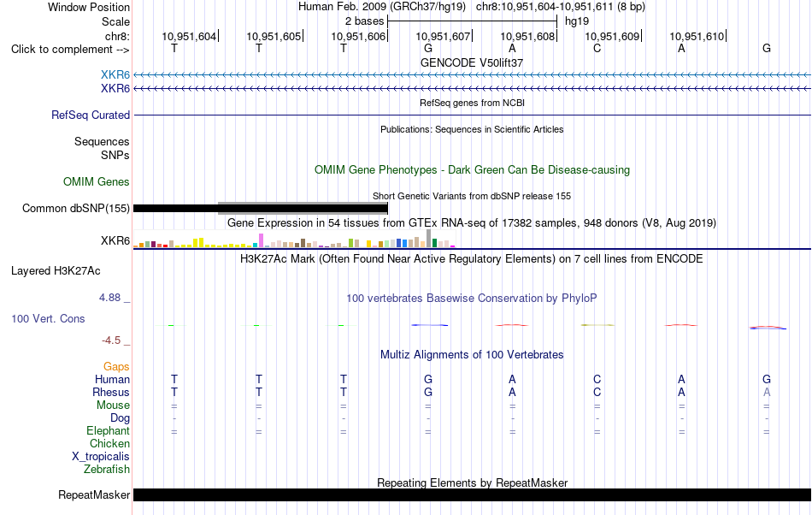Image resolution: width=812 pixels, height=515 pixels.
Task: Click the SNPs subtrack label
Action: [115, 155]
